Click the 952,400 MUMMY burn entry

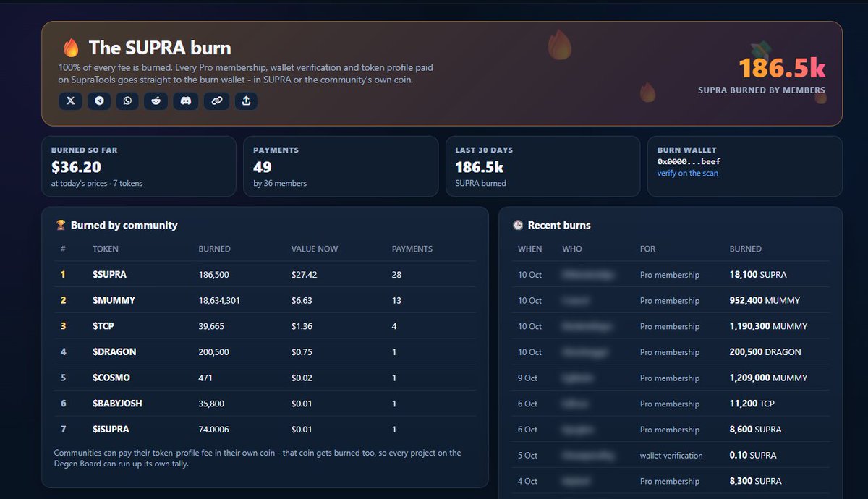(765, 300)
